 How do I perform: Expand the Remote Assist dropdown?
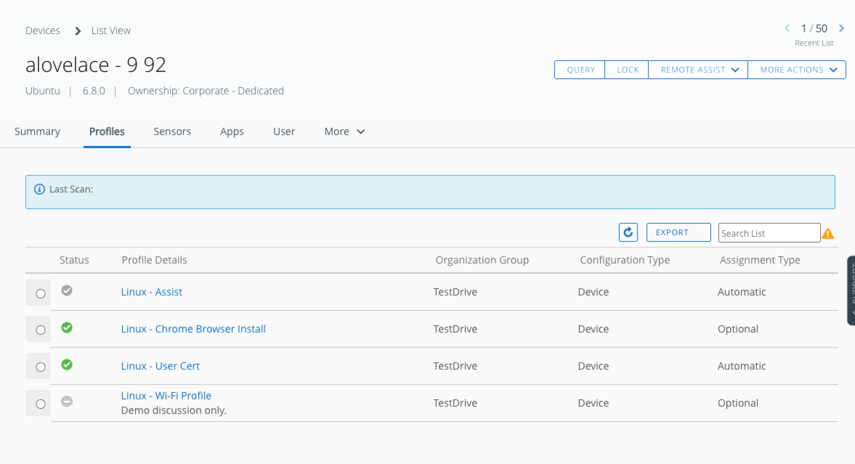pos(698,70)
